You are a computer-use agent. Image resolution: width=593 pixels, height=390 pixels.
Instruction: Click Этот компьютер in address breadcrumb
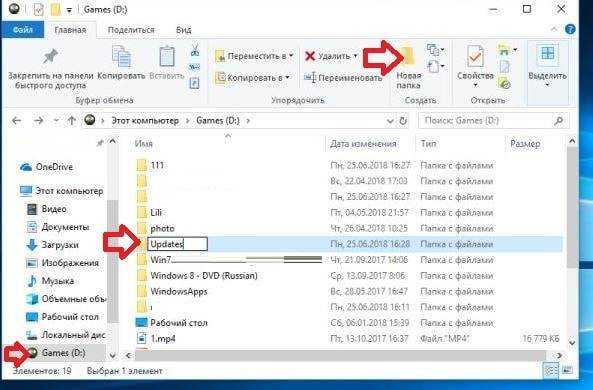[145, 121]
